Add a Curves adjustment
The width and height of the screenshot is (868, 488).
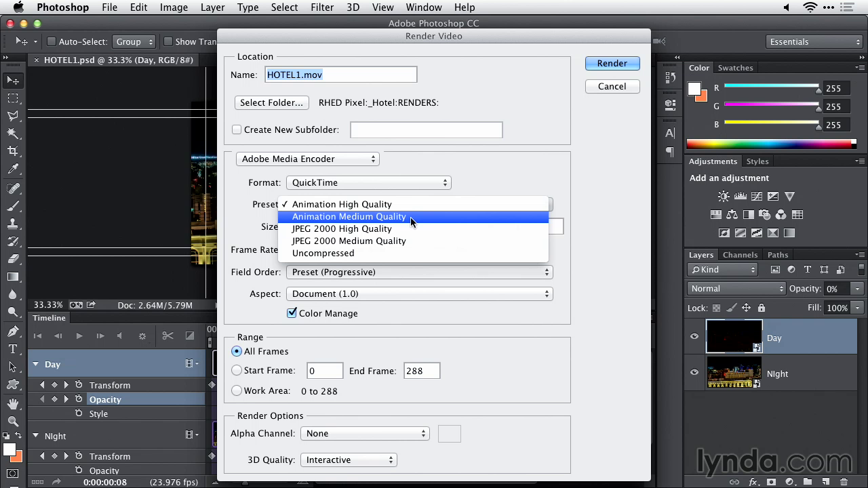756,197
